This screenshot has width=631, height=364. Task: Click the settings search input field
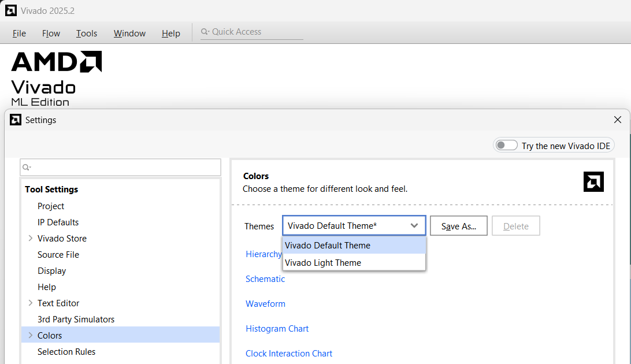120,168
